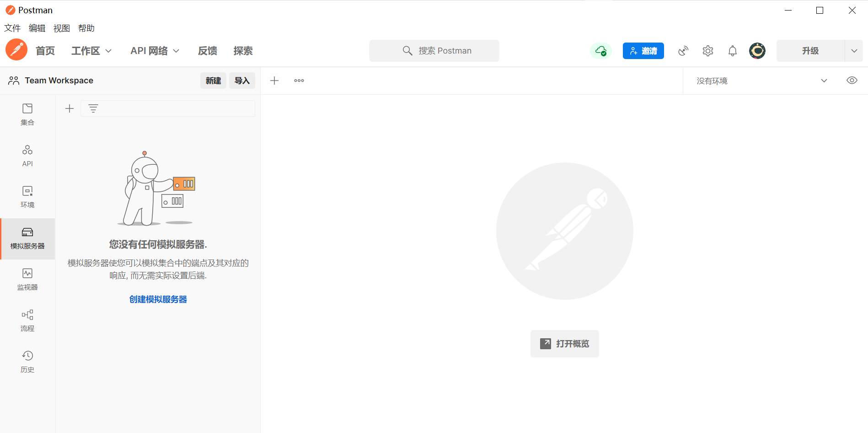The height and width of the screenshot is (433, 868).
Task: Click the 创建模拟服务器 link
Action: [x=158, y=299]
